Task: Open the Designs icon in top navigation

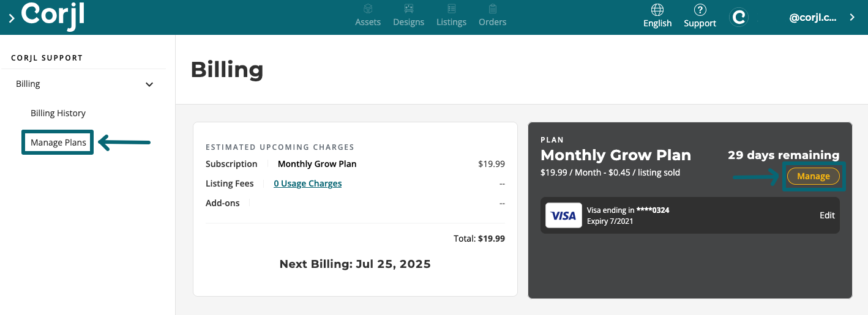Action: [x=408, y=9]
